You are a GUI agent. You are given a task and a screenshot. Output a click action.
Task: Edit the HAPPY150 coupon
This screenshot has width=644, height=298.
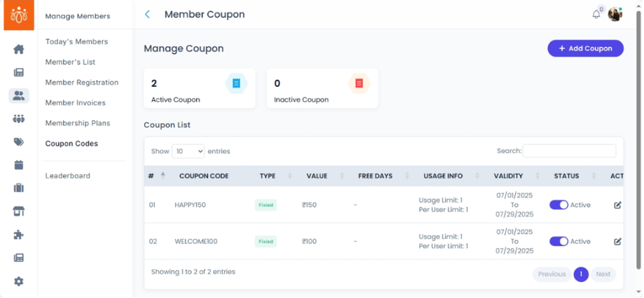(617, 205)
